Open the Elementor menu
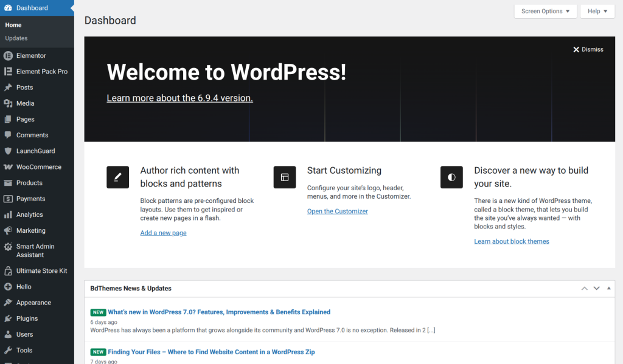This screenshot has width=623, height=364. [37, 55]
